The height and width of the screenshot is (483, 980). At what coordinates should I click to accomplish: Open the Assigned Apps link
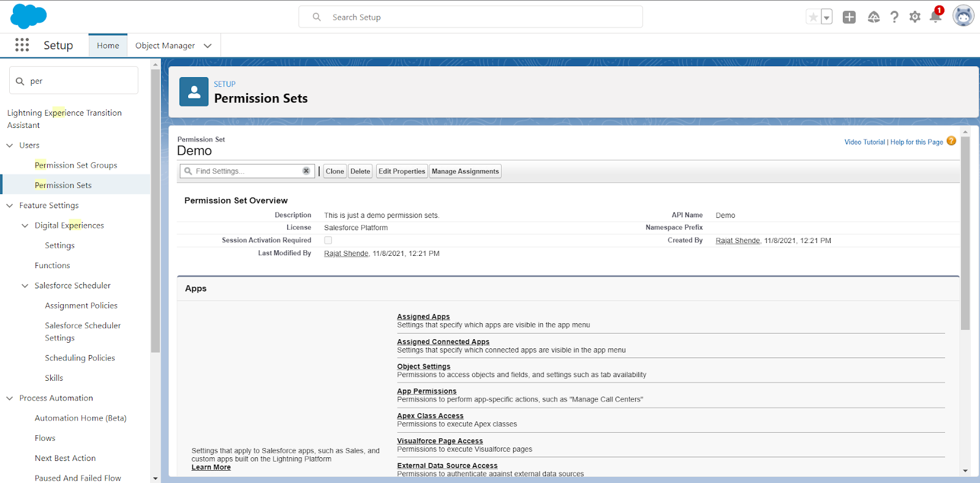(x=423, y=316)
